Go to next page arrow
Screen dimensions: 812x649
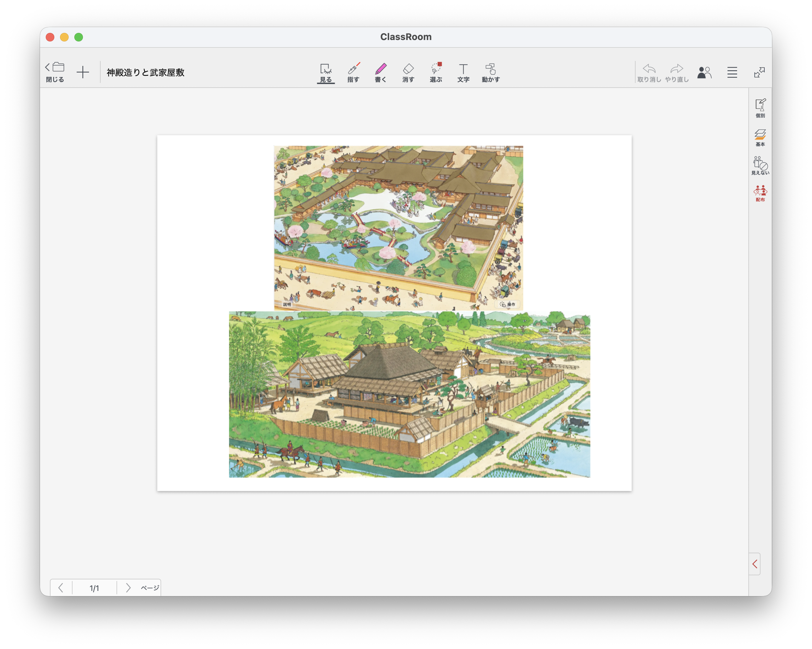128,588
